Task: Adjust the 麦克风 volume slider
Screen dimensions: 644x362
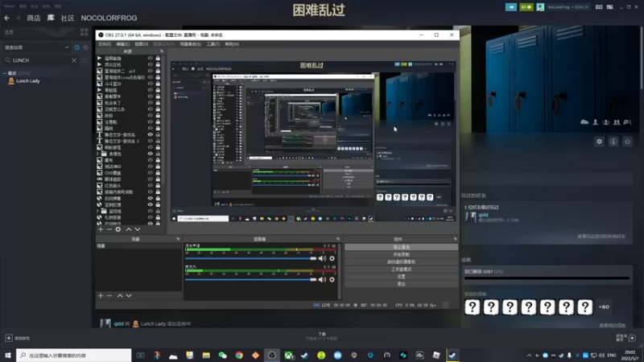Action: point(250,279)
